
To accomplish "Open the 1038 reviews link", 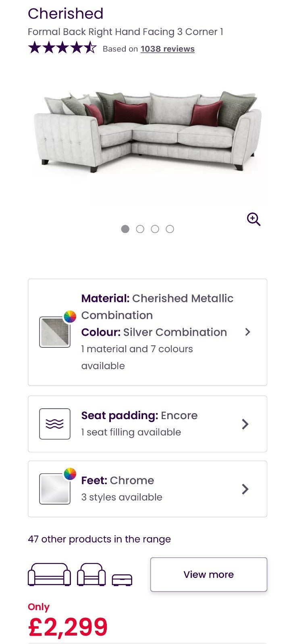I will coord(167,49).
